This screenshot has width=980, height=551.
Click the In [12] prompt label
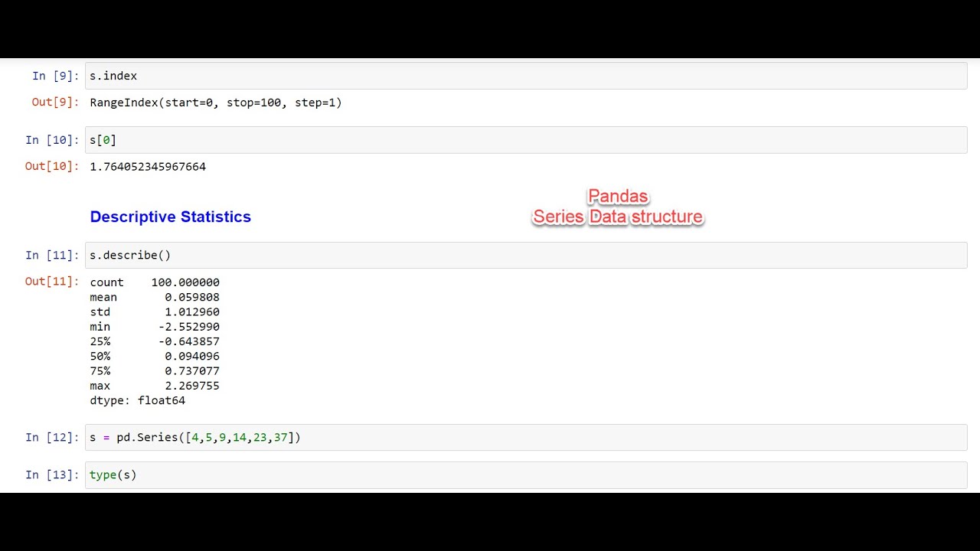coord(52,437)
